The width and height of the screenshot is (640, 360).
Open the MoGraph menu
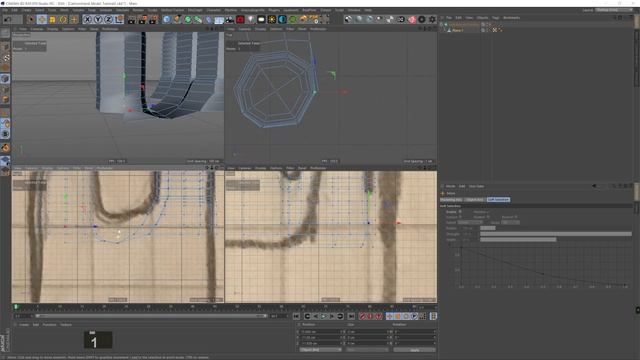(195, 10)
